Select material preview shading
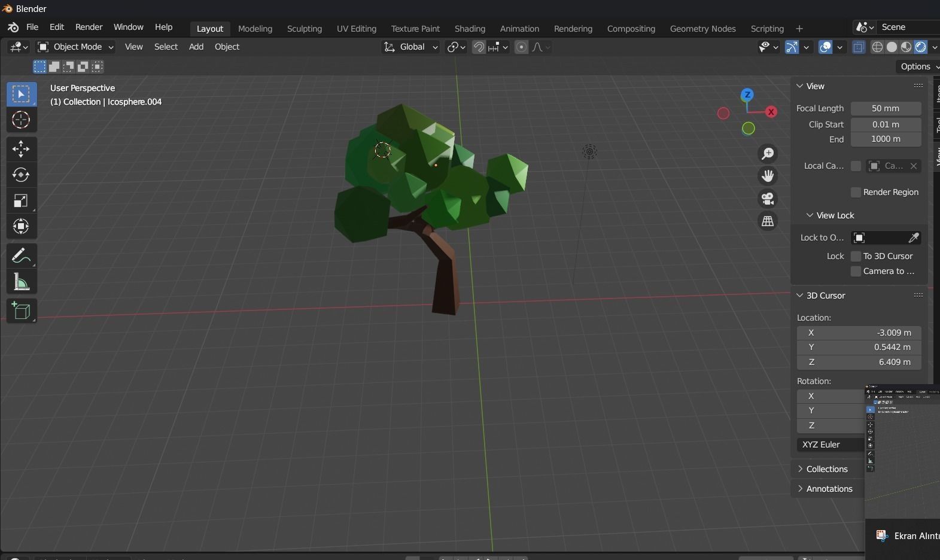 tap(906, 47)
